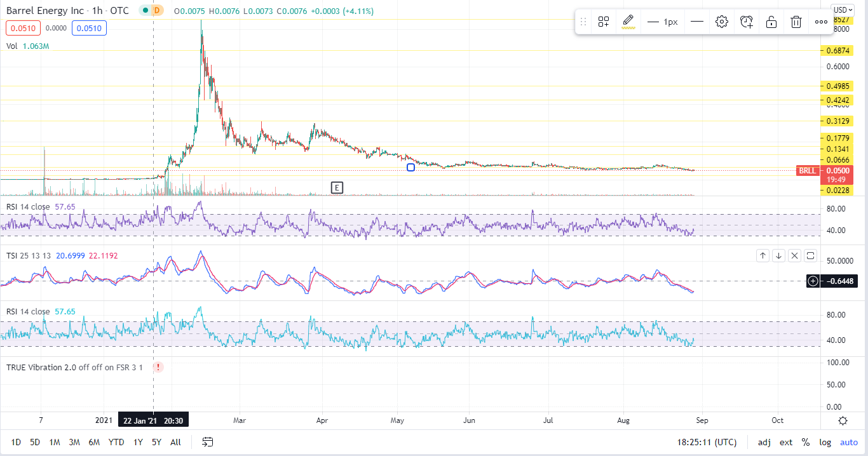The height and width of the screenshot is (456, 868).
Task: Click the BRLL price label on scale
Action: point(807,170)
